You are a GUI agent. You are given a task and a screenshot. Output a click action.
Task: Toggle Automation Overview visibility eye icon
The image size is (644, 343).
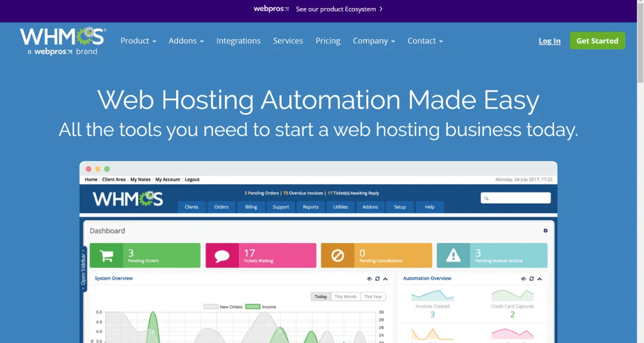523,279
